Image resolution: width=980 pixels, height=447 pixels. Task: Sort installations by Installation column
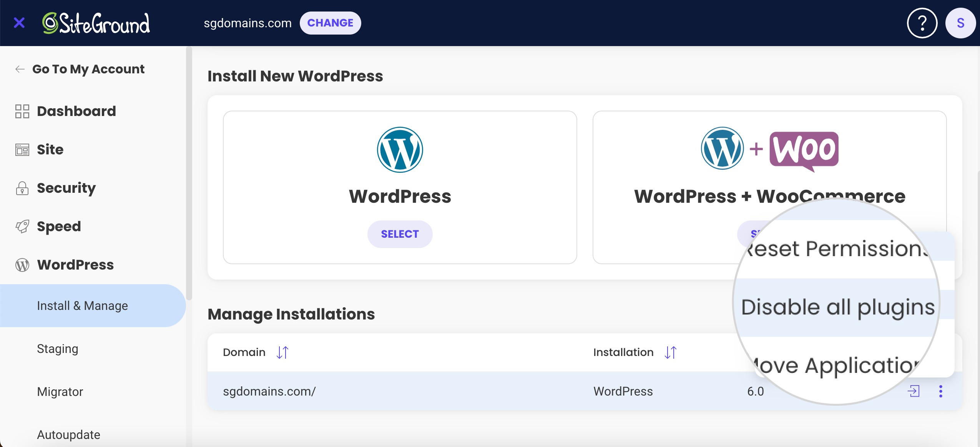[670, 352]
